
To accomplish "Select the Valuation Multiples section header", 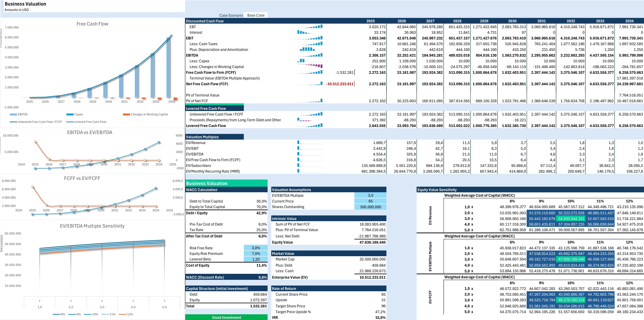I will 214,137.
